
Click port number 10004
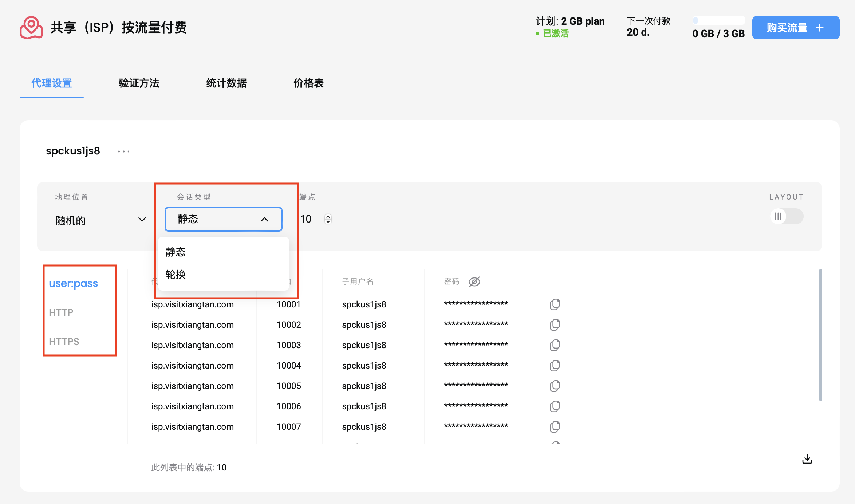tap(288, 365)
